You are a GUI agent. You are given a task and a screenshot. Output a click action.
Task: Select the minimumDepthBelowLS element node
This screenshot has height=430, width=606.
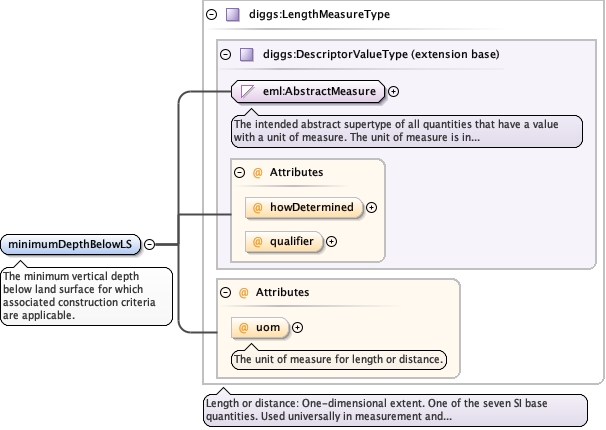point(71,243)
